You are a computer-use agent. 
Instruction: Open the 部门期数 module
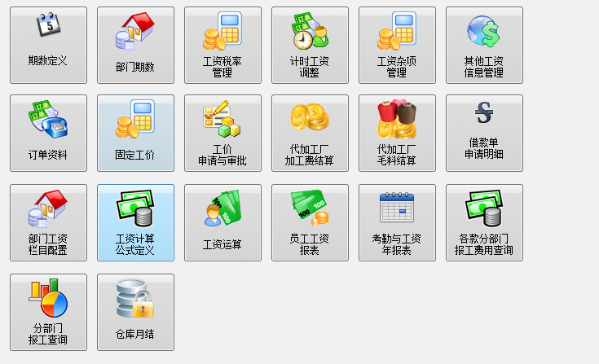(x=135, y=45)
